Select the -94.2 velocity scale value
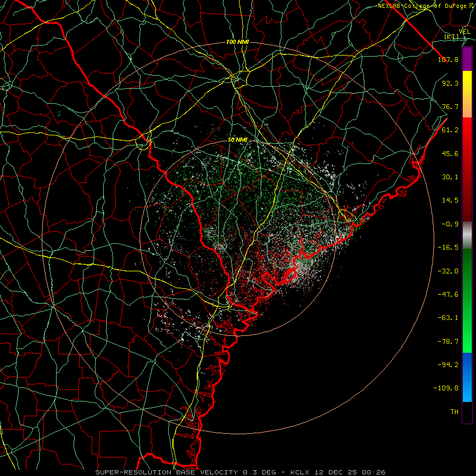The width and height of the screenshot is (476, 476). click(448, 365)
